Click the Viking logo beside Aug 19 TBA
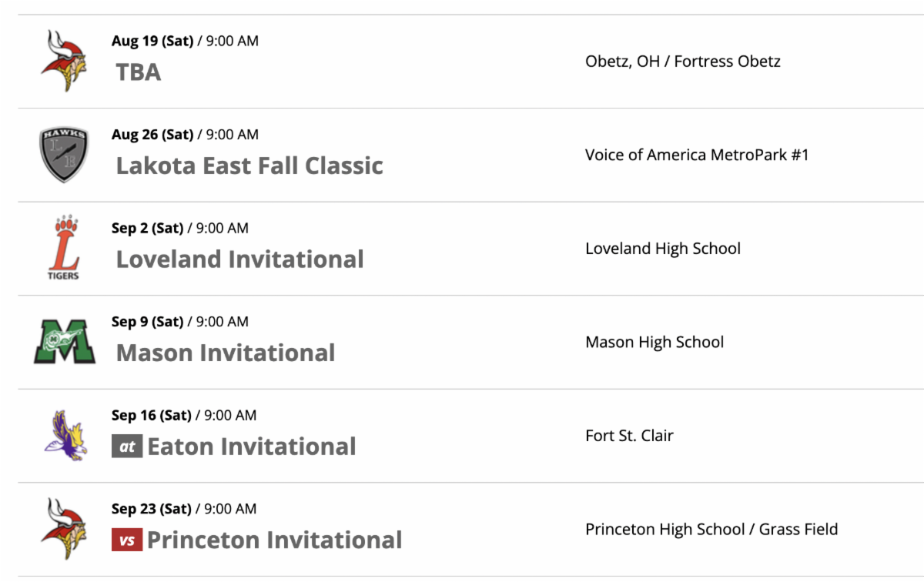Viewport: 924px width, 582px height. point(64,61)
